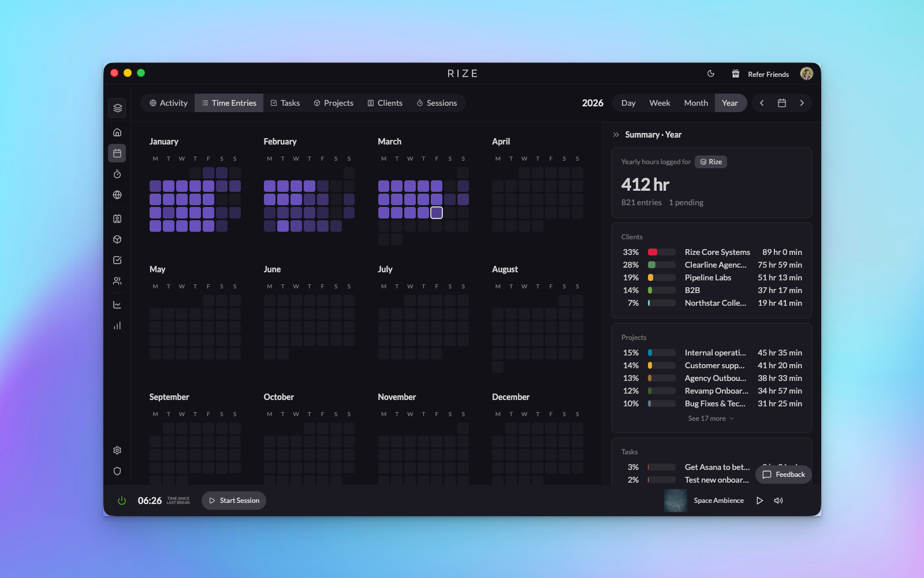Open the calendar date picker icon
This screenshot has height=578, width=924.
782,103
